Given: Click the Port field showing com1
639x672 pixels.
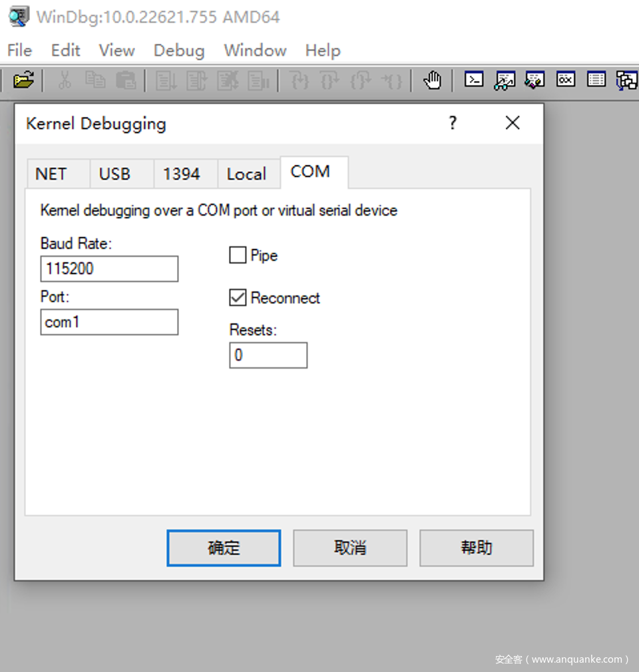Looking at the screenshot, I should [109, 322].
